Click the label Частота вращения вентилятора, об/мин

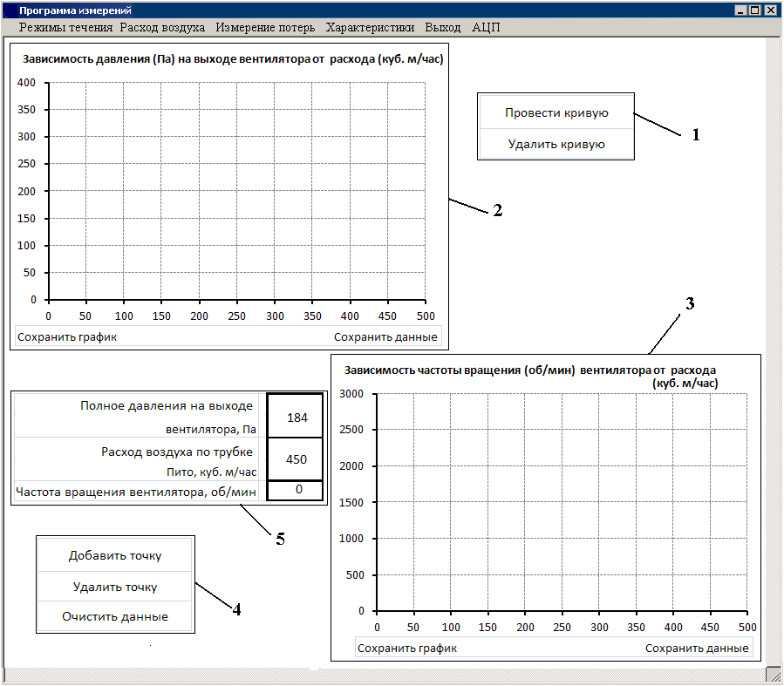(136, 492)
